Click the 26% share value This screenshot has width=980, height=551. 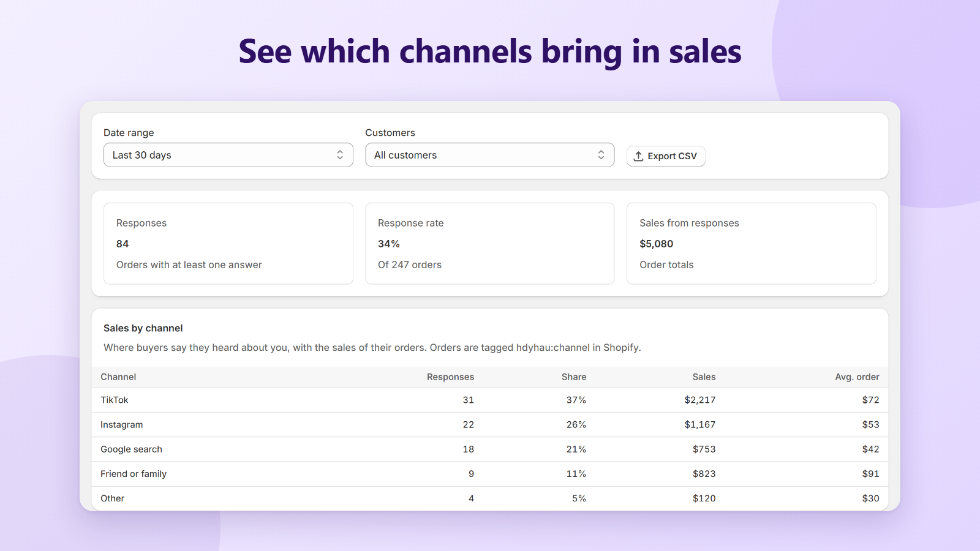(576, 424)
